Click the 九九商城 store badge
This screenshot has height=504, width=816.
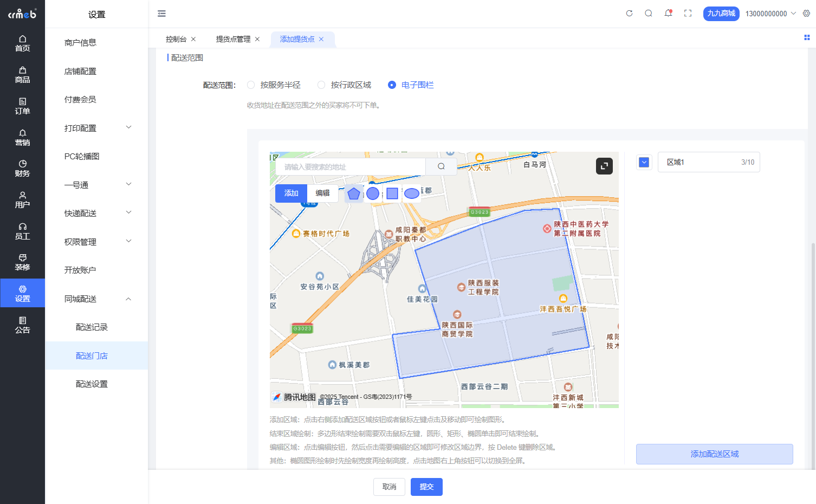point(721,14)
